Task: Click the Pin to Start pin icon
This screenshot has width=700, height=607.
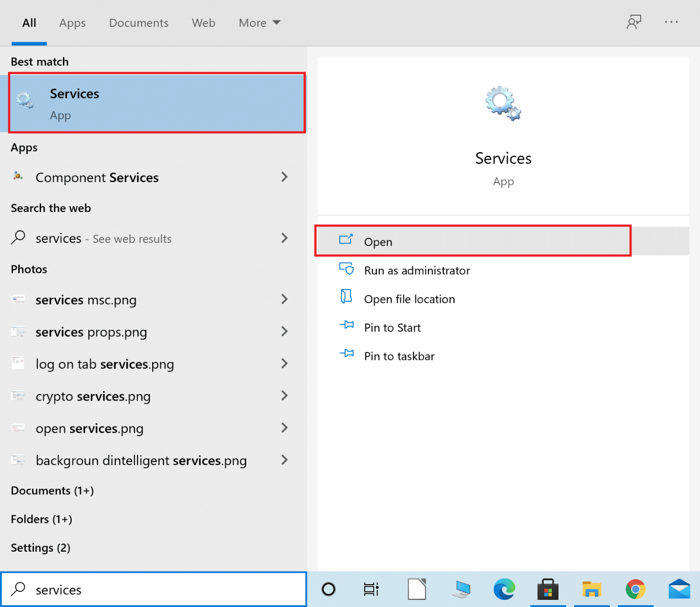Action: 347,326
